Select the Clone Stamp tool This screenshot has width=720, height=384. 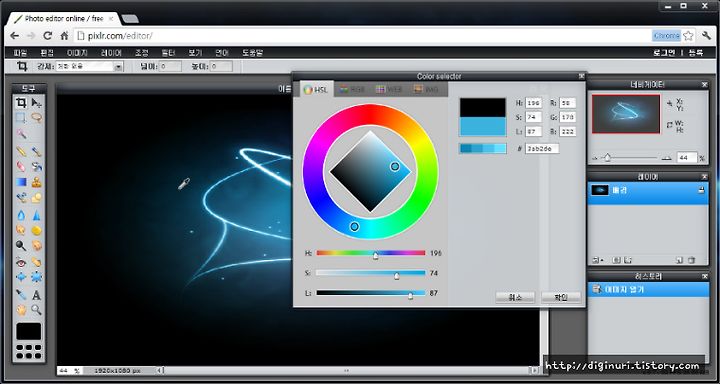tap(37, 182)
